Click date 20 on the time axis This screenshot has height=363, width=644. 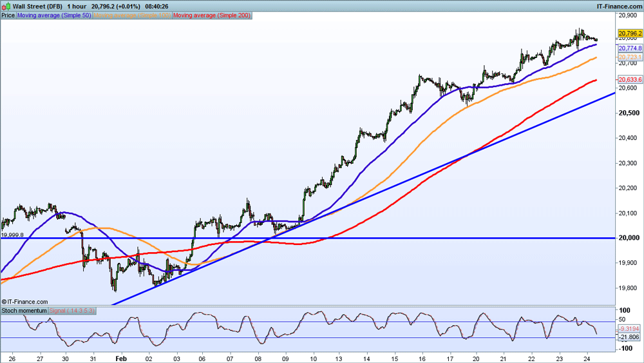(x=477, y=358)
